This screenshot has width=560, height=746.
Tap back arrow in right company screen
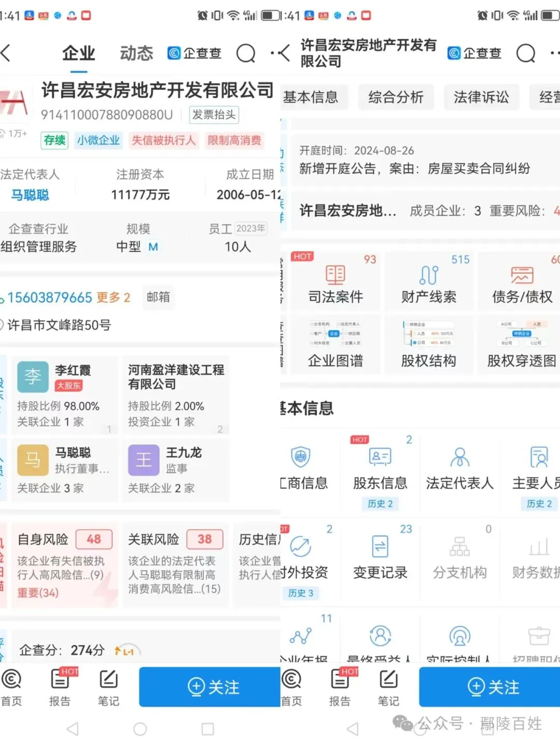[285, 53]
